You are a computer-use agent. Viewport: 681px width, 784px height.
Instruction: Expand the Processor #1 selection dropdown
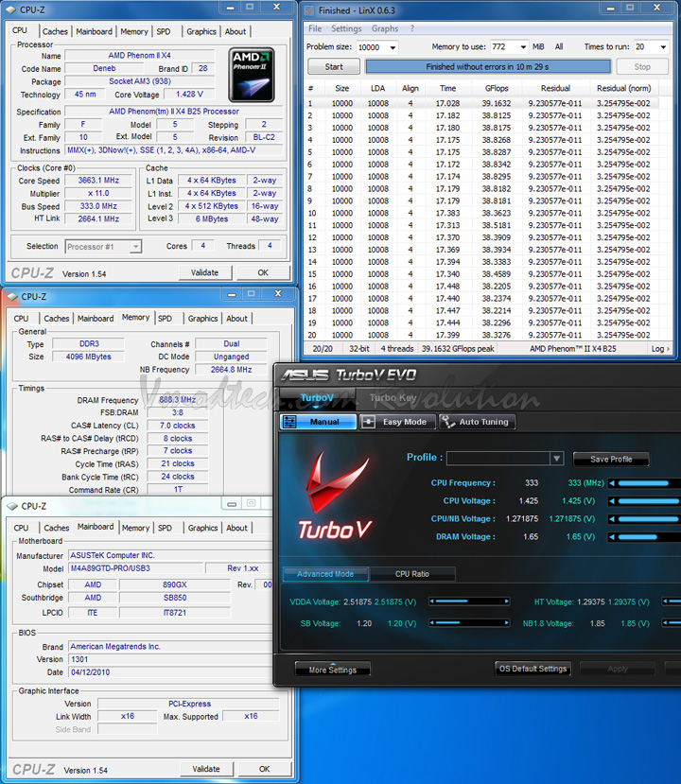[x=135, y=247]
